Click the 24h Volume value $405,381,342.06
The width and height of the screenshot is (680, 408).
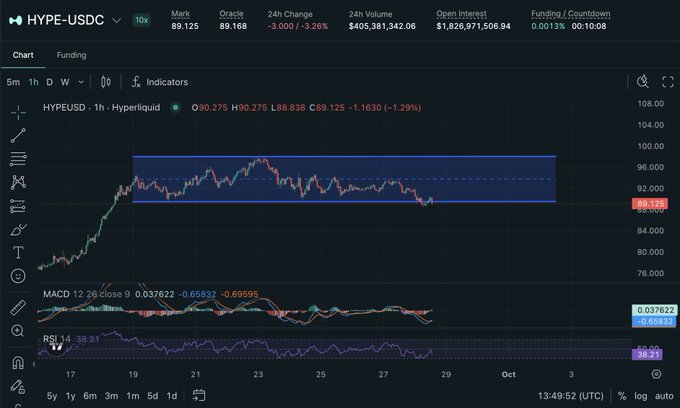(x=382, y=26)
